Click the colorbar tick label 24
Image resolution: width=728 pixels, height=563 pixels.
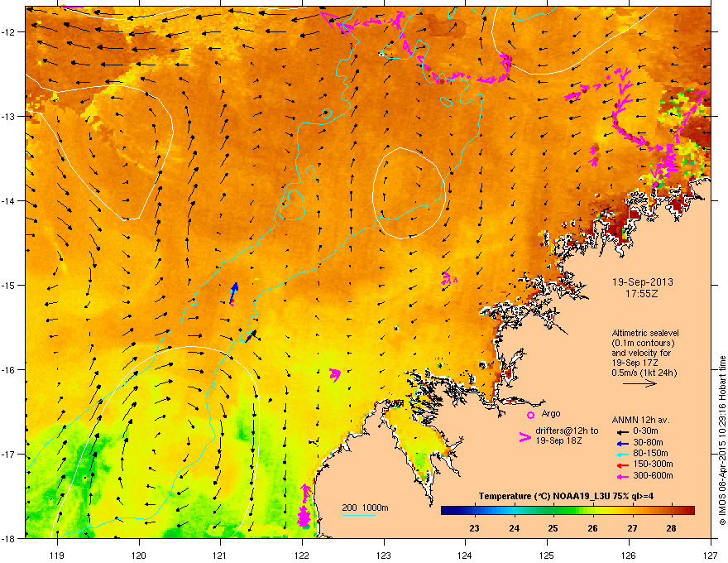pos(514,528)
